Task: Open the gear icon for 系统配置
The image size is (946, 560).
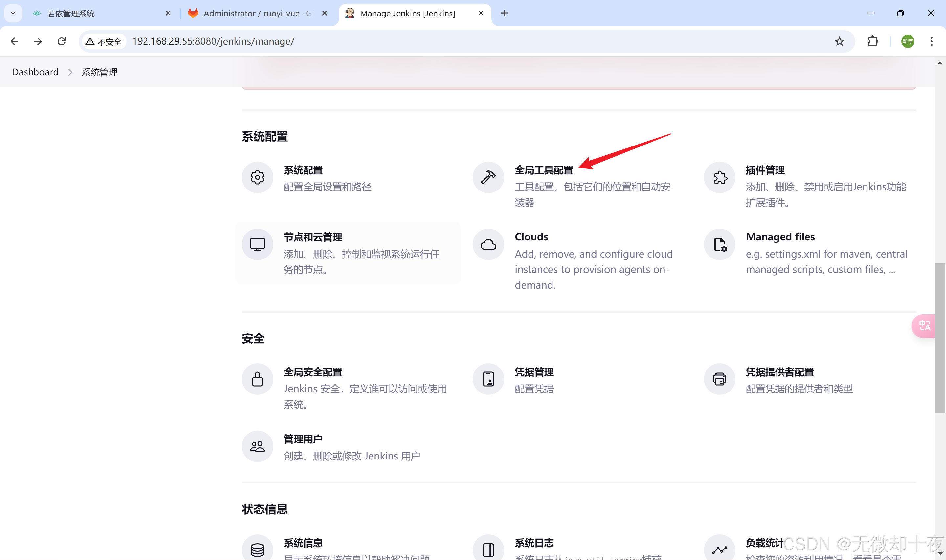Action: pos(257,177)
